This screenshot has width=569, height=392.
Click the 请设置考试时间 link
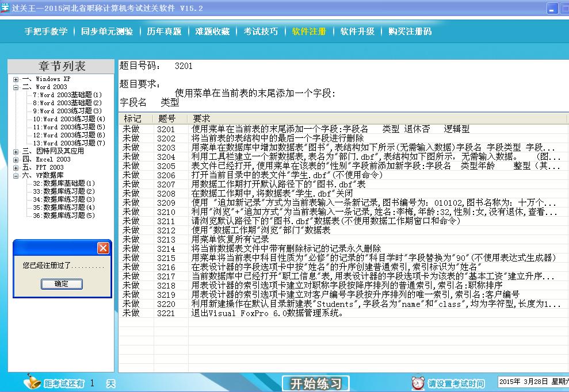coord(456,383)
